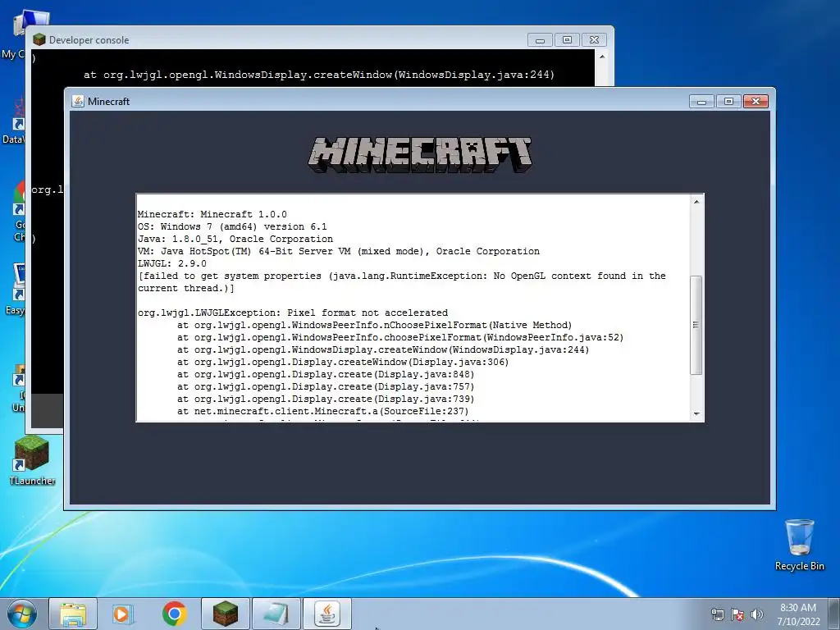Click createWindow line in Developer console

pyautogui.click(x=319, y=75)
